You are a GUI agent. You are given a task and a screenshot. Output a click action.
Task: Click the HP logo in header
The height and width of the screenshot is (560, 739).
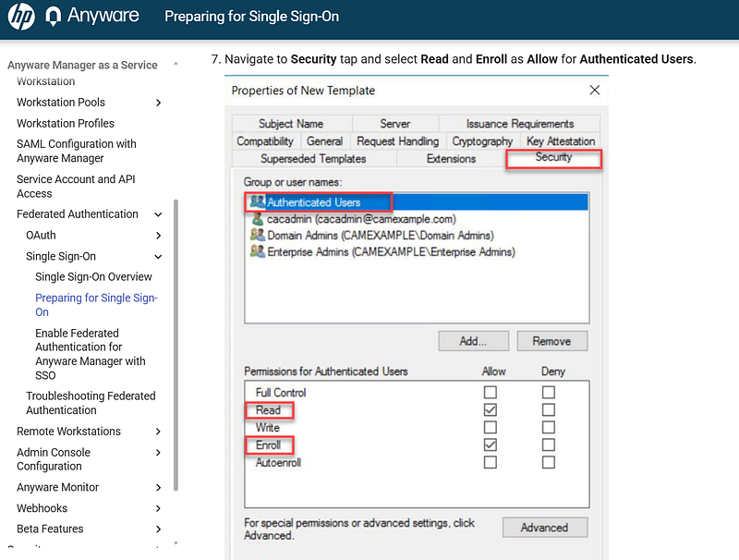(21, 16)
